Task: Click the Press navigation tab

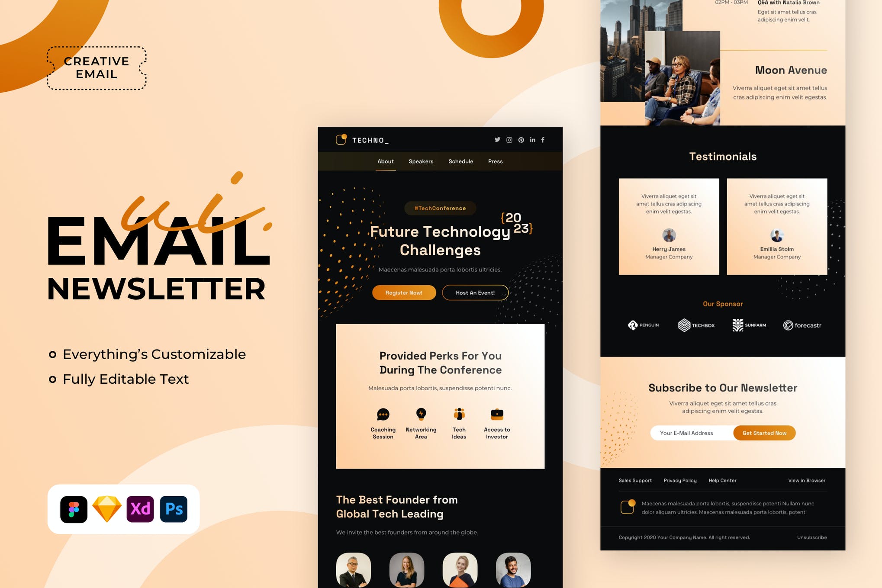Action: tap(496, 161)
